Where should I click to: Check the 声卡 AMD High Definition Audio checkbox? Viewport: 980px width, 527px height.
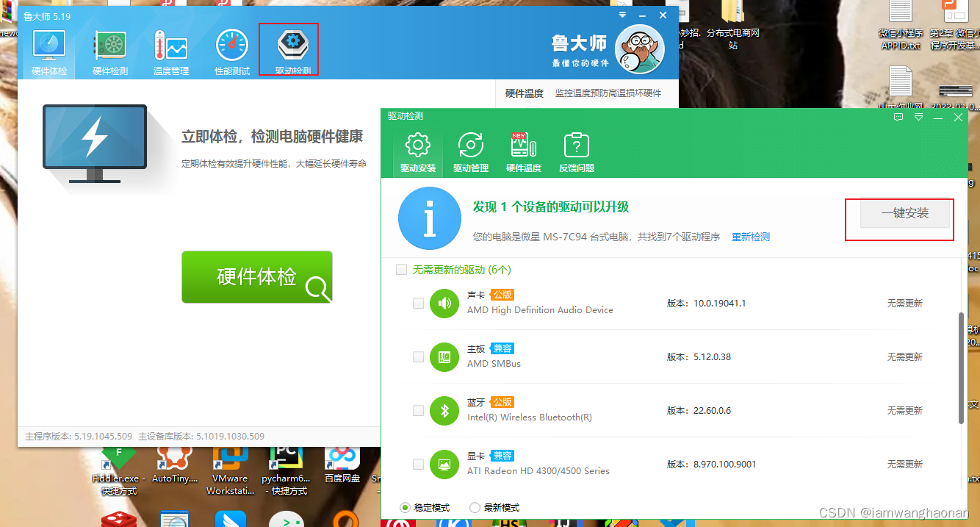click(x=418, y=303)
